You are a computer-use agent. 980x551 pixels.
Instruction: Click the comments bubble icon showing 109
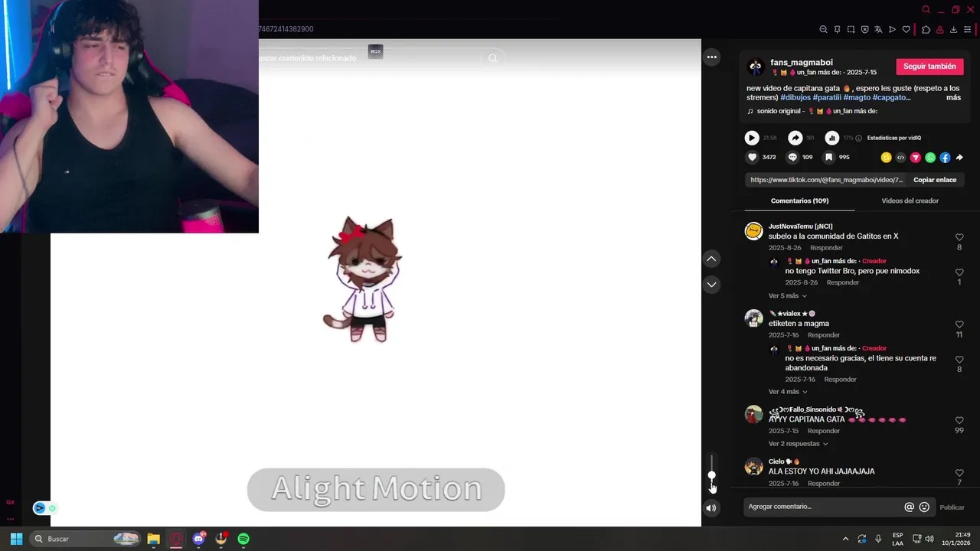(792, 157)
